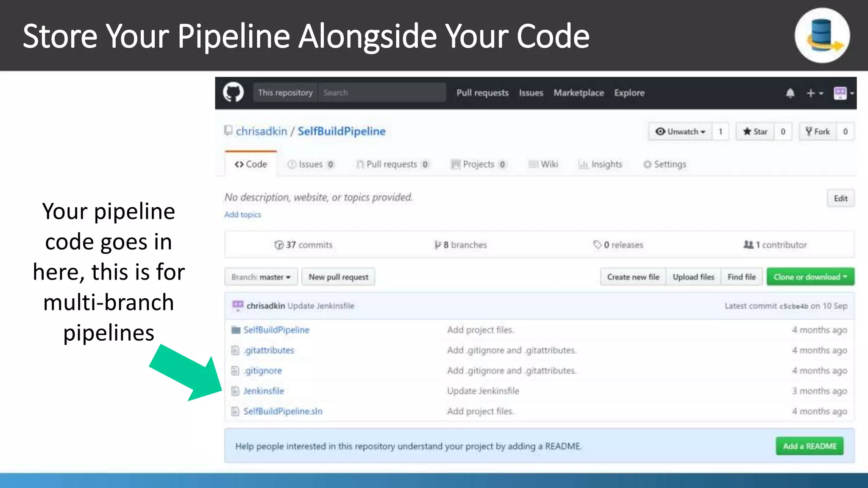Open the repo Pull requests tab
Image resolution: width=868 pixels, height=488 pixels.
click(x=392, y=164)
